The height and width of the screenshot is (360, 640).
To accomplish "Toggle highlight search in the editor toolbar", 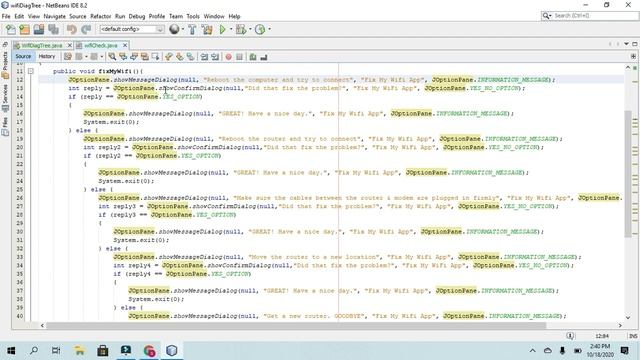I will point(144,57).
